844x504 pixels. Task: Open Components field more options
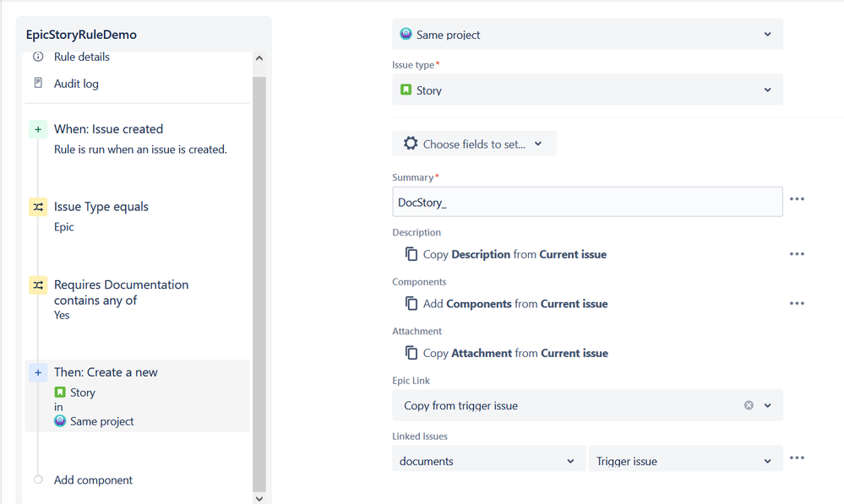[797, 303]
